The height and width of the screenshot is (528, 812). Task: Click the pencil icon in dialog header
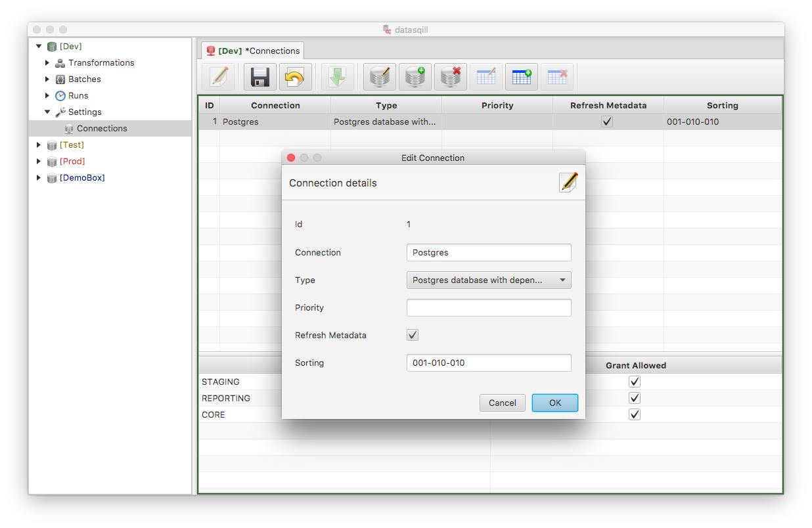click(x=568, y=183)
